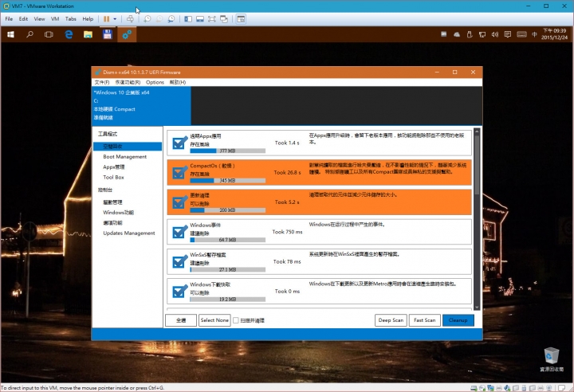Open the Dism++ 幫助(H) menu
The height and width of the screenshot is (392, 574).
point(178,82)
